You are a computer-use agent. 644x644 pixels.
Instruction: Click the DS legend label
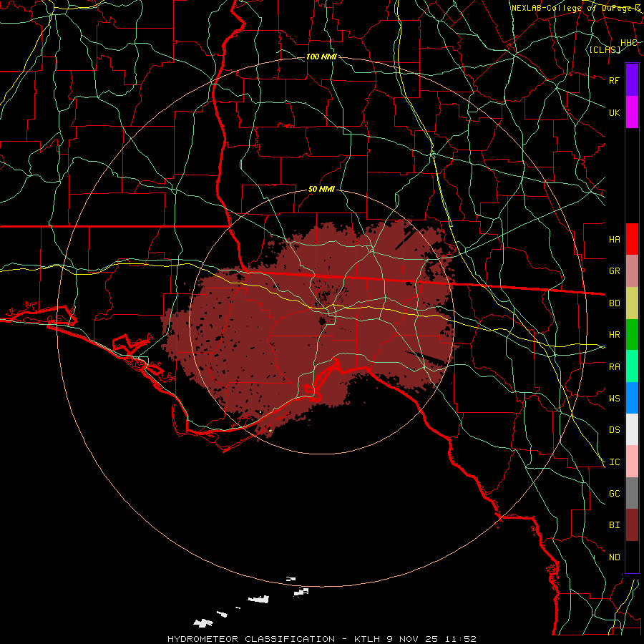click(x=615, y=430)
